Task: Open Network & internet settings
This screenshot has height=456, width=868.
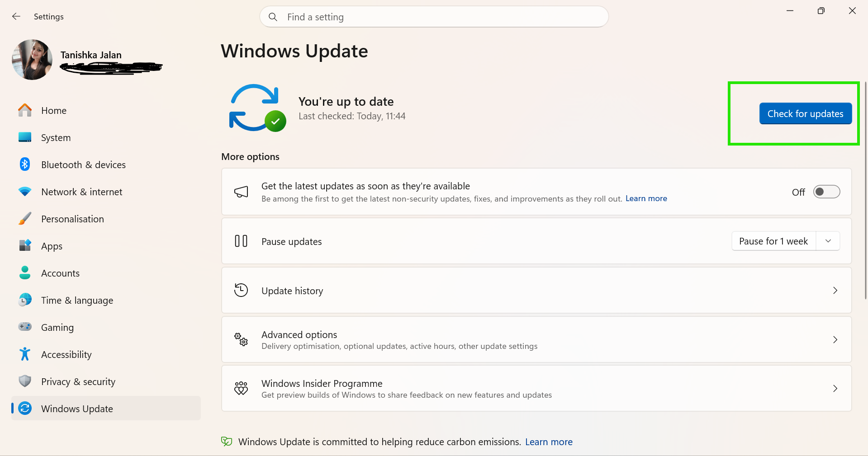Action: [106, 192]
